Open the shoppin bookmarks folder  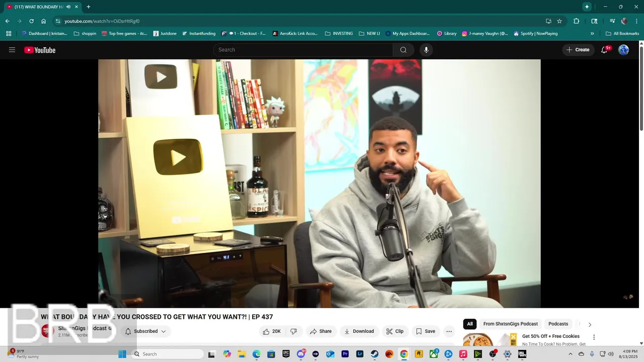pos(85,34)
